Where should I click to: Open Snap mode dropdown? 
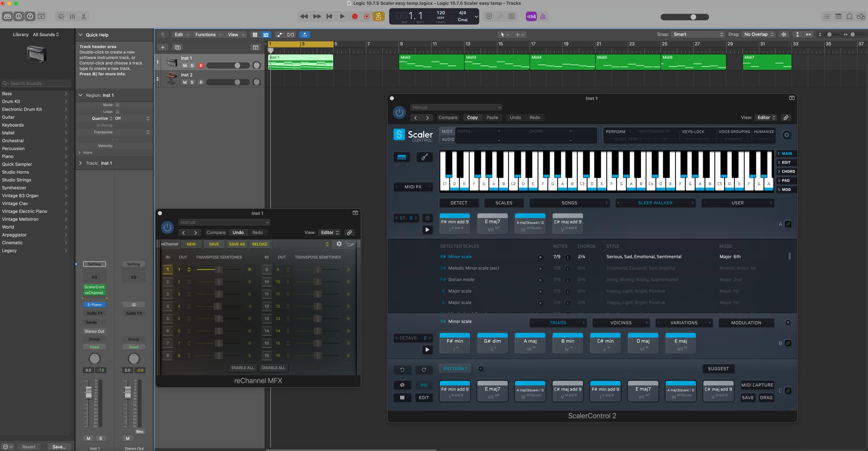[x=698, y=34]
